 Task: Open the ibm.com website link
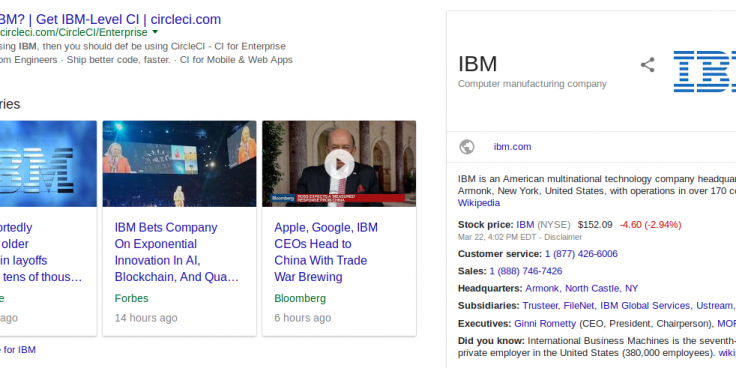[512, 146]
